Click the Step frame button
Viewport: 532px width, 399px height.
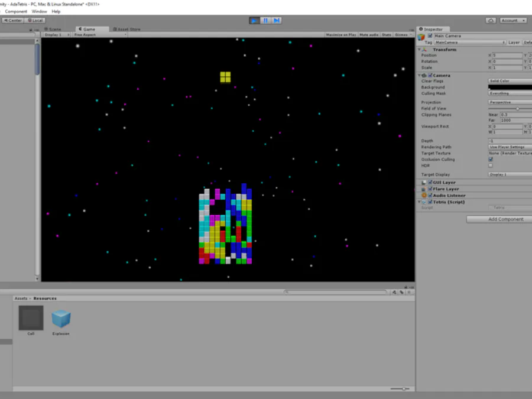(x=277, y=20)
